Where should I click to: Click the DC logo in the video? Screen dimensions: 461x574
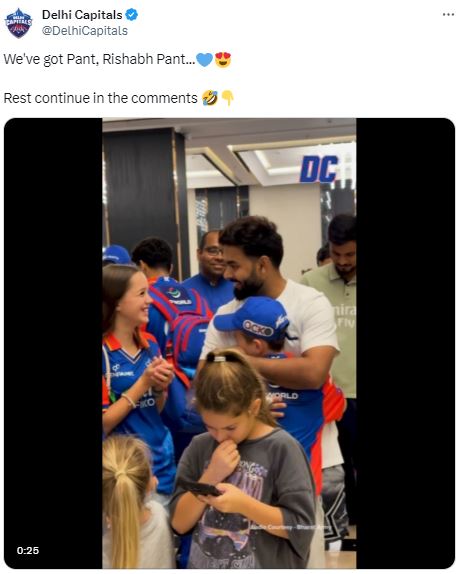click(x=319, y=169)
